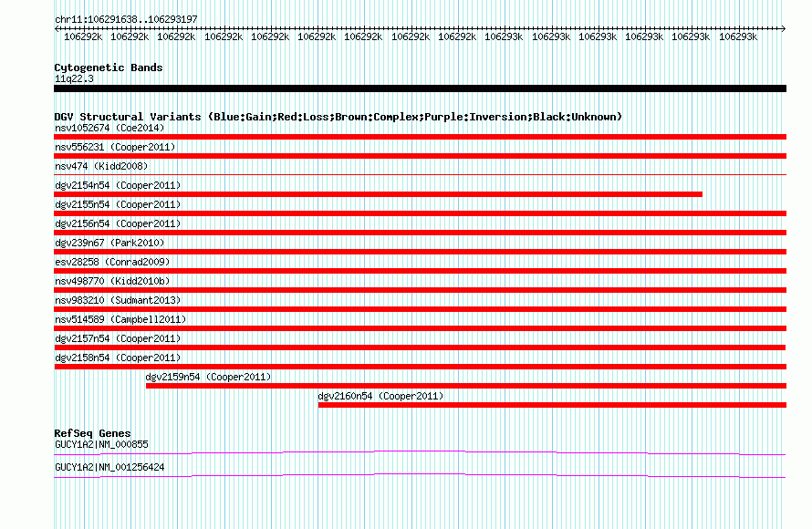This screenshot has width=812, height=529.
Task: Click nsv498770 (Kidd2010b) label
Action: (x=112, y=281)
